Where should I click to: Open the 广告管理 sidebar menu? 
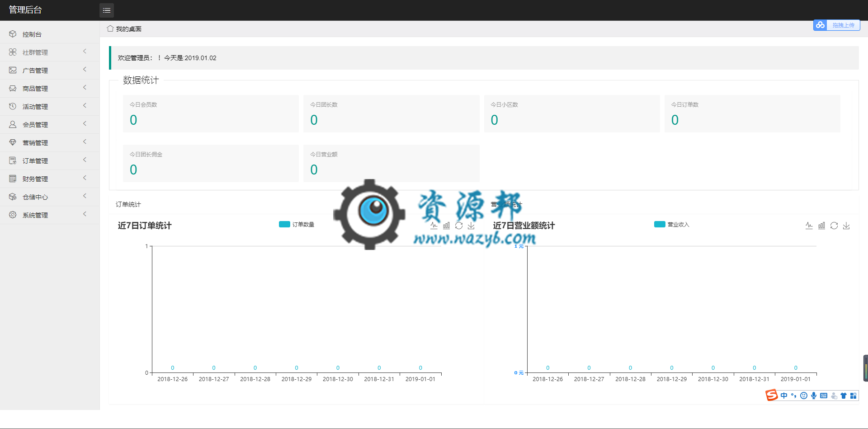[50, 71]
